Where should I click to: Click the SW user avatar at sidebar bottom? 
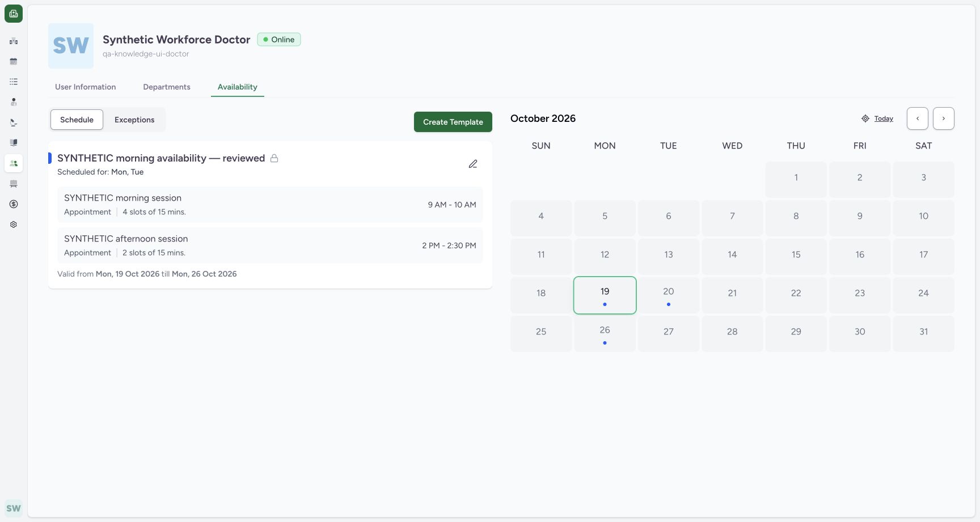click(14, 508)
